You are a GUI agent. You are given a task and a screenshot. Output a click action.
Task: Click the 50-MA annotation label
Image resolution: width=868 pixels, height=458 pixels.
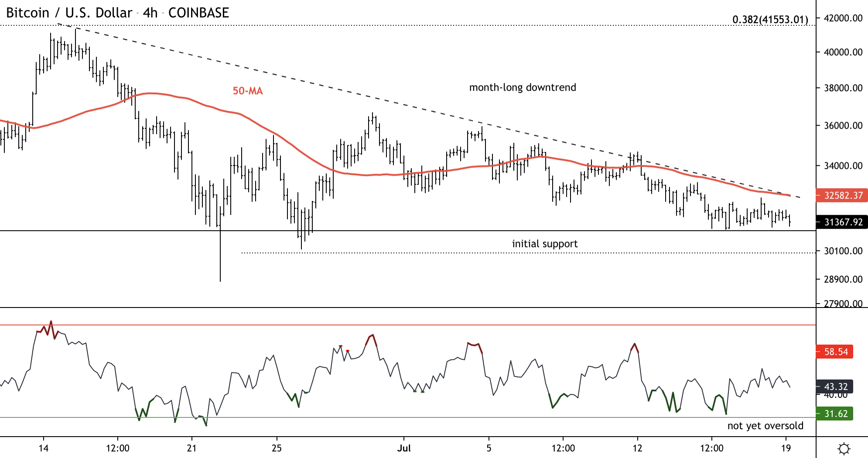(x=247, y=91)
